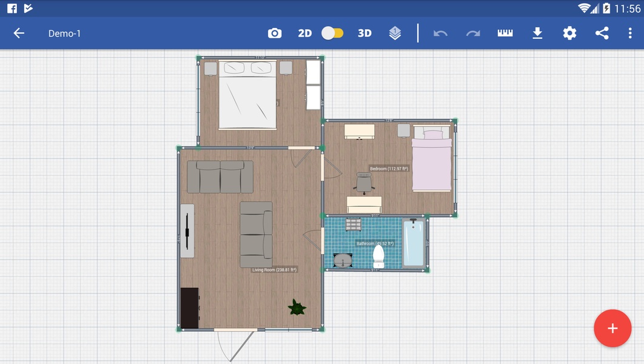The height and width of the screenshot is (364, 644).
Task: Select the 2D view label
Action: 305,33
